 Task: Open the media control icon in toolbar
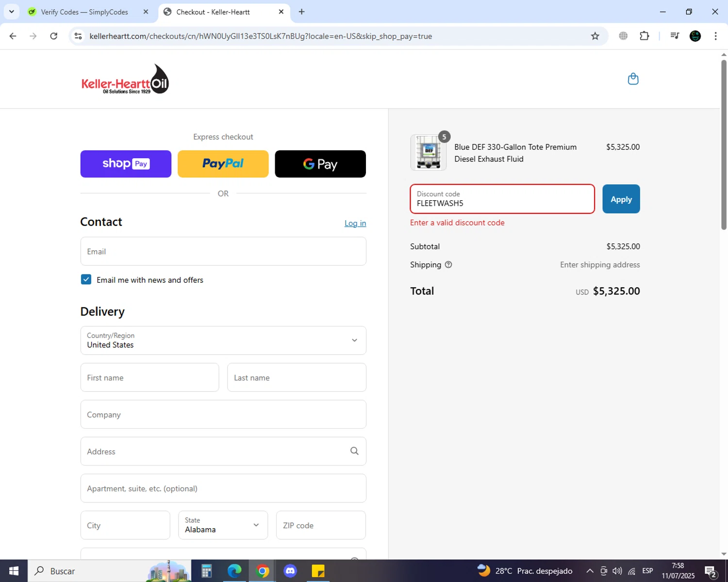click(x=675, y=36)
